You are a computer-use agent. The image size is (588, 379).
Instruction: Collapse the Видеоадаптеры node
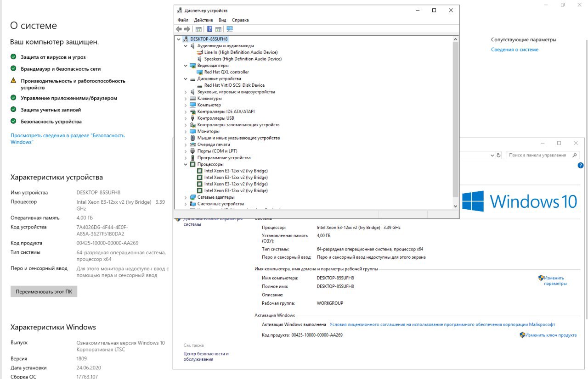tap(186, 66)
